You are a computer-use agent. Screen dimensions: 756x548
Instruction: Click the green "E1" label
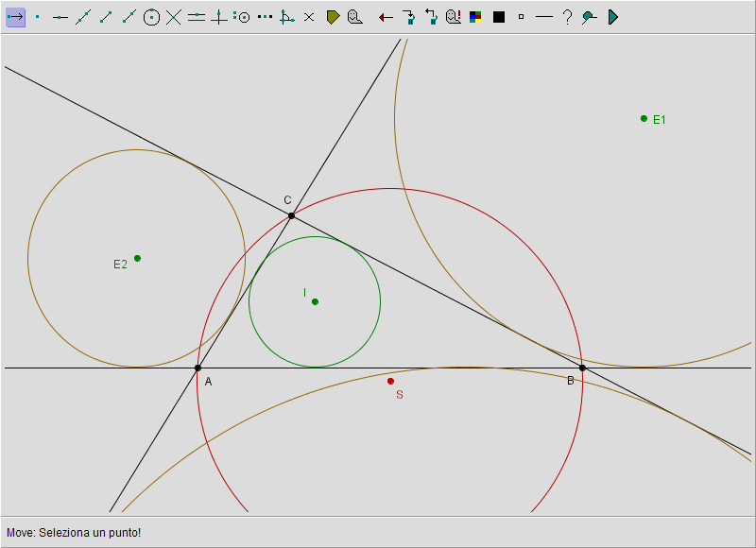click(659, 120)
